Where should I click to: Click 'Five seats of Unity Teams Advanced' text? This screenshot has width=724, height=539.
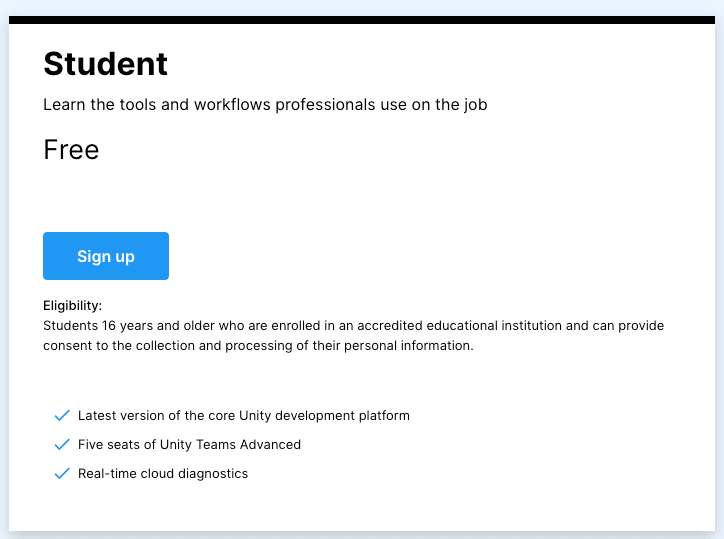(x=189, y=444)
